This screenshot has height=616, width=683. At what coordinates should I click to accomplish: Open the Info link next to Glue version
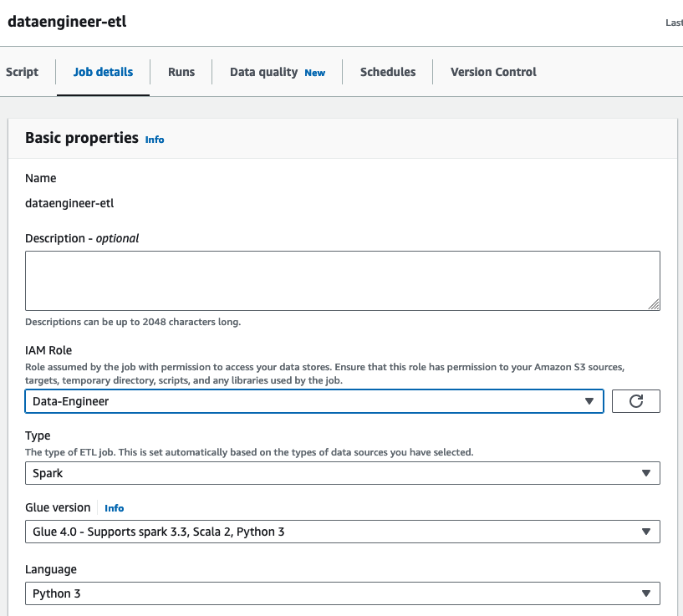pos(114,507)
